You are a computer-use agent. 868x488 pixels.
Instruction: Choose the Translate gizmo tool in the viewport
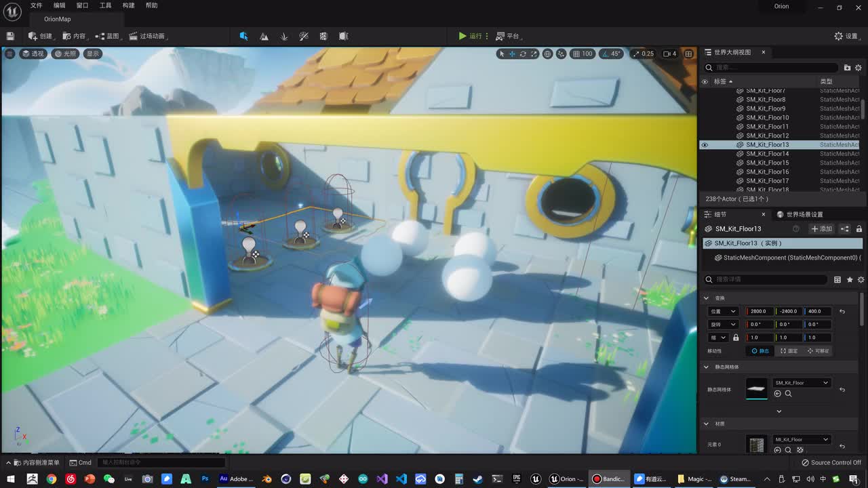pyautogui.click(x=512, y=54)
